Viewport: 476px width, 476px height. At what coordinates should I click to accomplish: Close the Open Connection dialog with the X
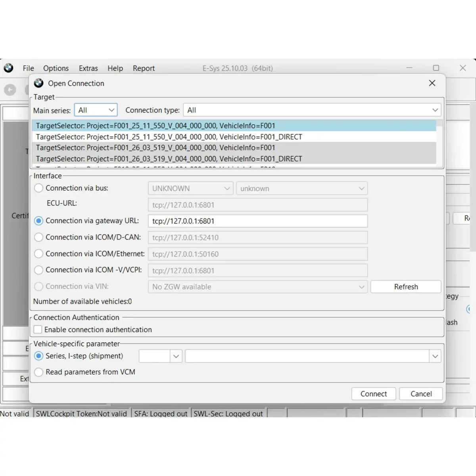click(432, 83)
